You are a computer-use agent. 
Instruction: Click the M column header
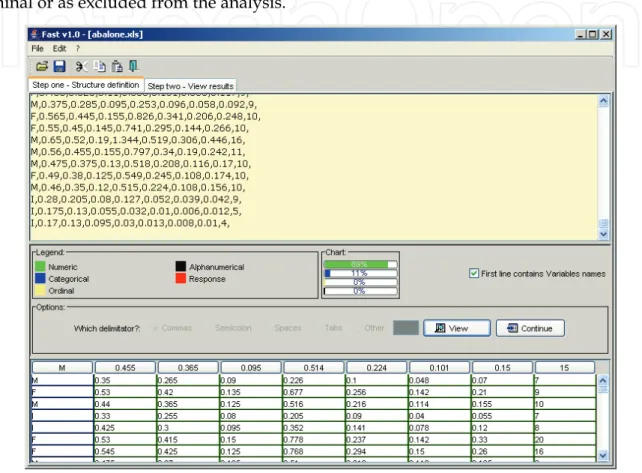point(62,368)
